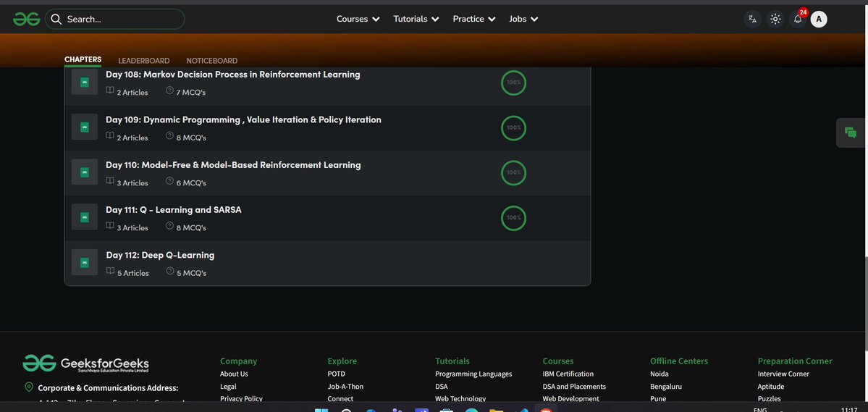Open the Programming Languages footer link
This screenshot has height=412, width=868.
click(473, 374)
